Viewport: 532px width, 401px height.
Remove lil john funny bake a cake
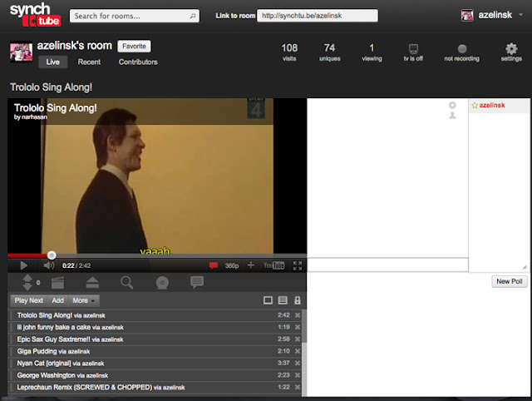[x=298, y=327]
